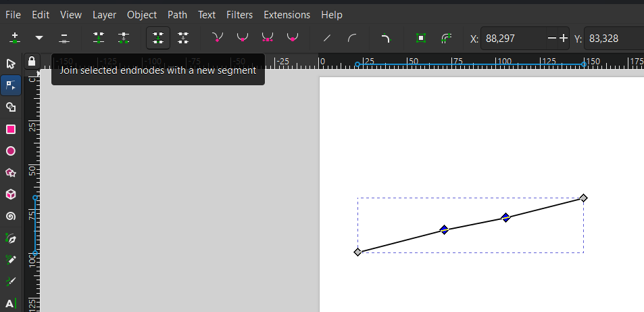Click the Stroke to path icon
Viewport: 644px width, 312px height.
[x=446, y=39]
